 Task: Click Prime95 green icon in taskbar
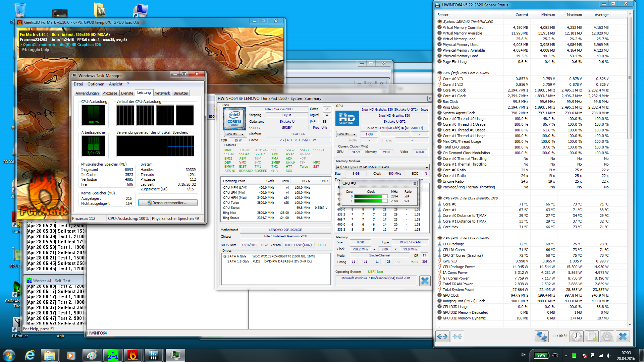coord(113,355)
